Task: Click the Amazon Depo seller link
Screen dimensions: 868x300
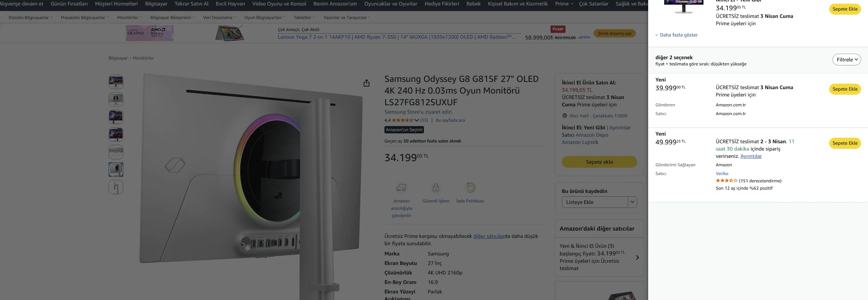Action: 592,135
